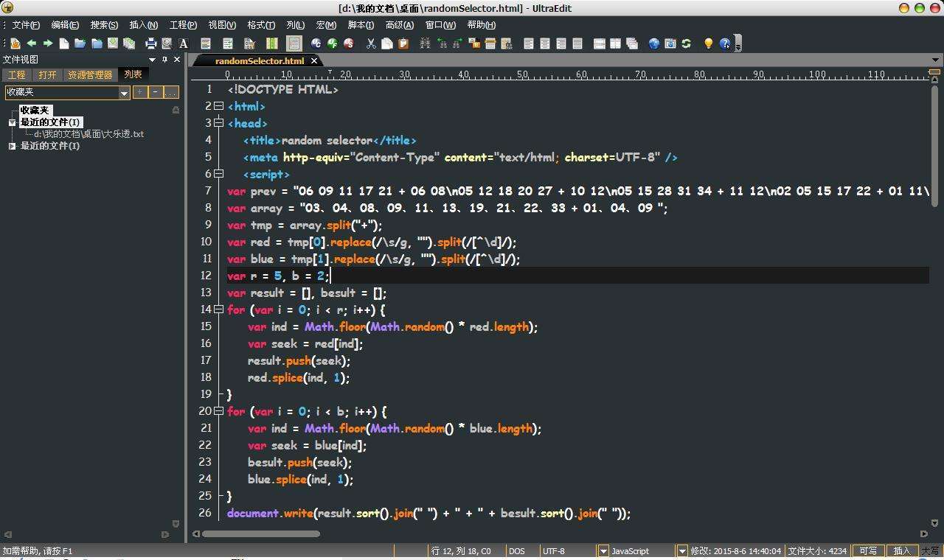Image resolution: width=944 pixels, height=560 pixels.
Task: Click the green back arrow toolbar icon
Action: click(32, 43)
